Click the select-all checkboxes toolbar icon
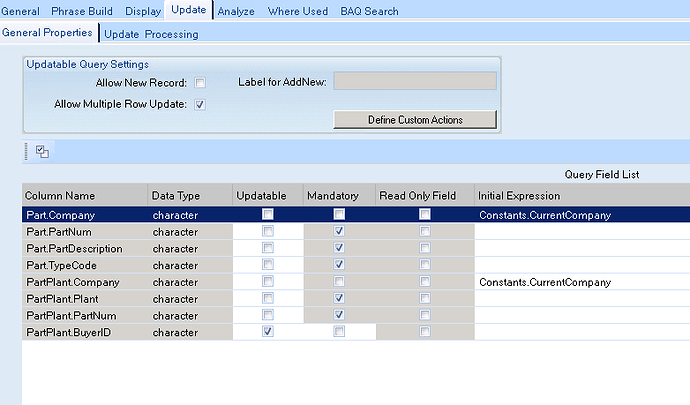Screen dimensions: 690x405 [42, 152]
